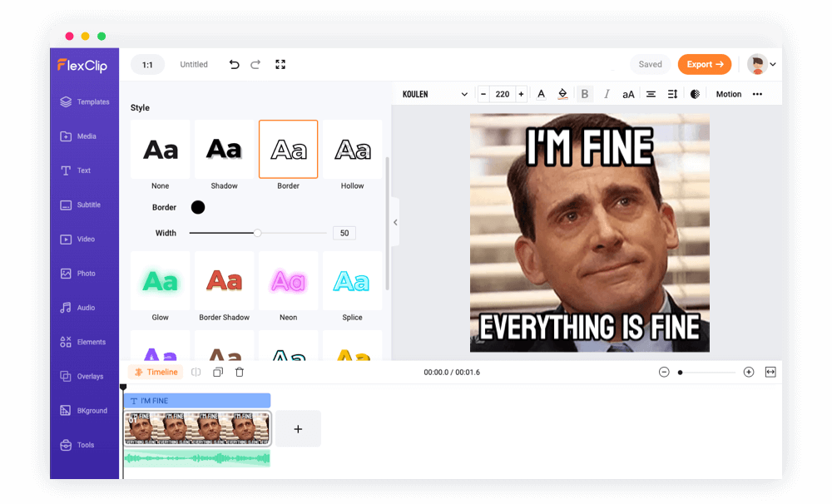Toggle italic formatting on the text
Screen dimensions: 832x504
coord(606,93)
